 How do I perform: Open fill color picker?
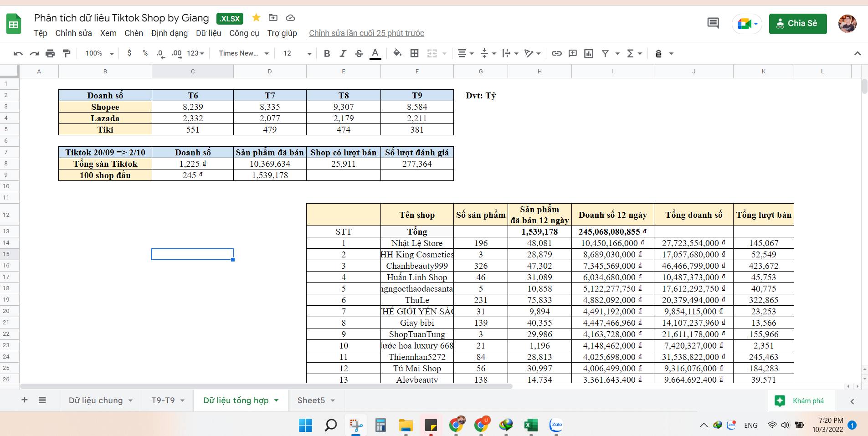[x=397, y=53]
